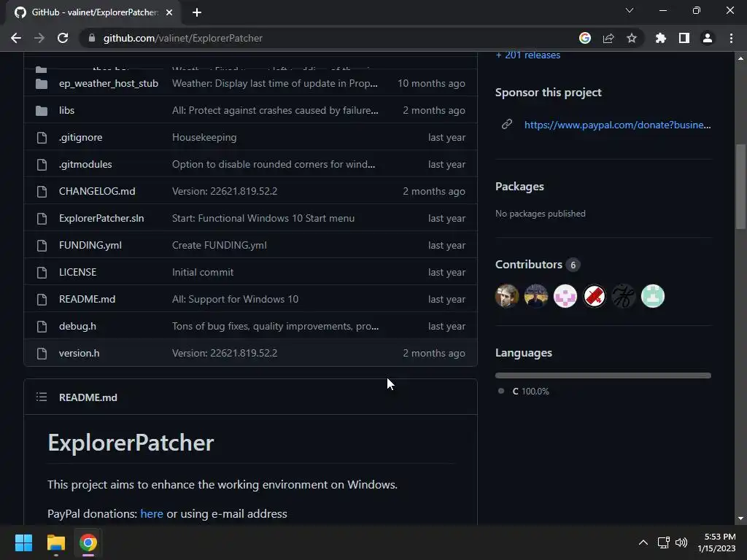This screenshot has height=560, width=747.
Task: Click the file icon beside version.h
Action: pyautogui.click(x=42, y=354)
